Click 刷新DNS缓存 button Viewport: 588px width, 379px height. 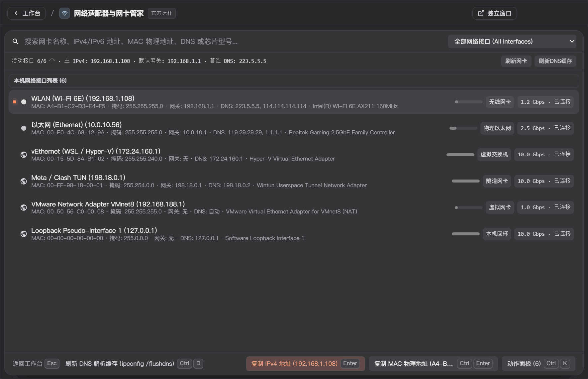[x=555, y=61]
